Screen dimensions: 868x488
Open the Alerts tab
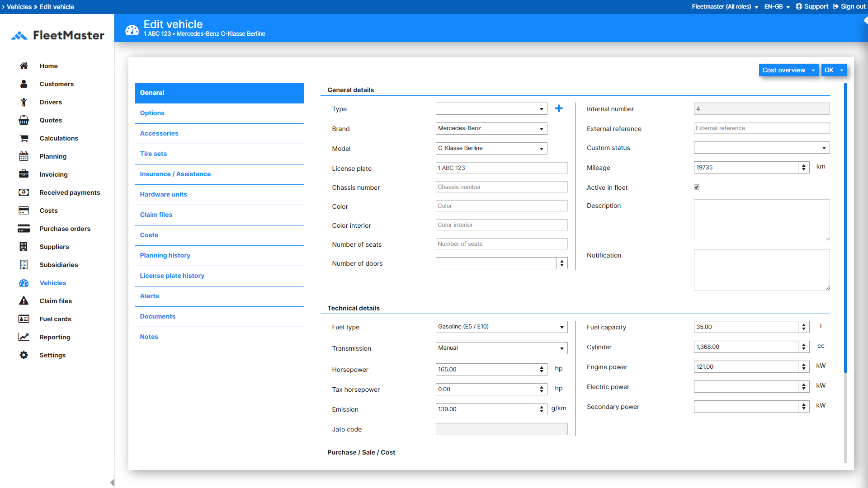click(x=219, y=296)
